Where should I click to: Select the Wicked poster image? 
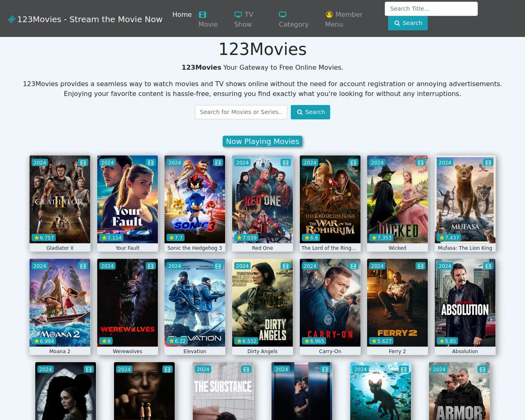coord(397,199)
